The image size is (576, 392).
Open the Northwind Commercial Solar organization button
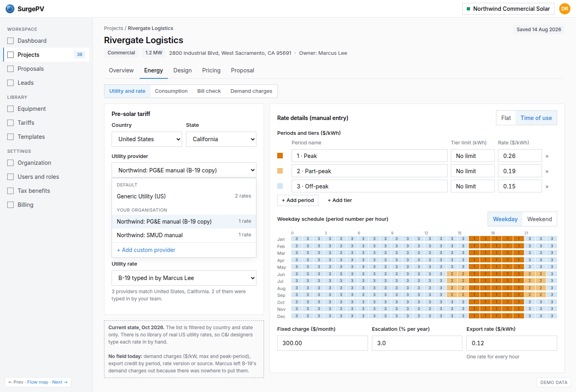[508, 9]
